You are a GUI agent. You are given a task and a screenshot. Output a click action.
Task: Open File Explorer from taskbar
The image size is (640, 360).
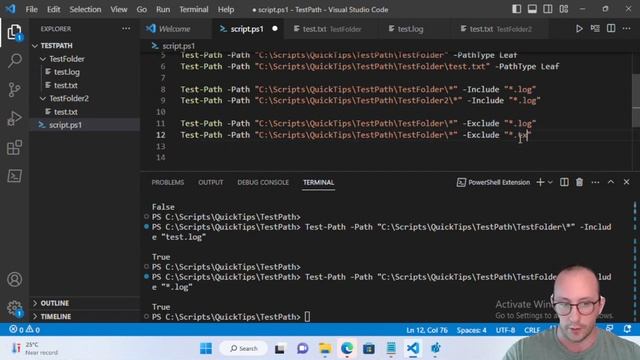tap(325, 348)
